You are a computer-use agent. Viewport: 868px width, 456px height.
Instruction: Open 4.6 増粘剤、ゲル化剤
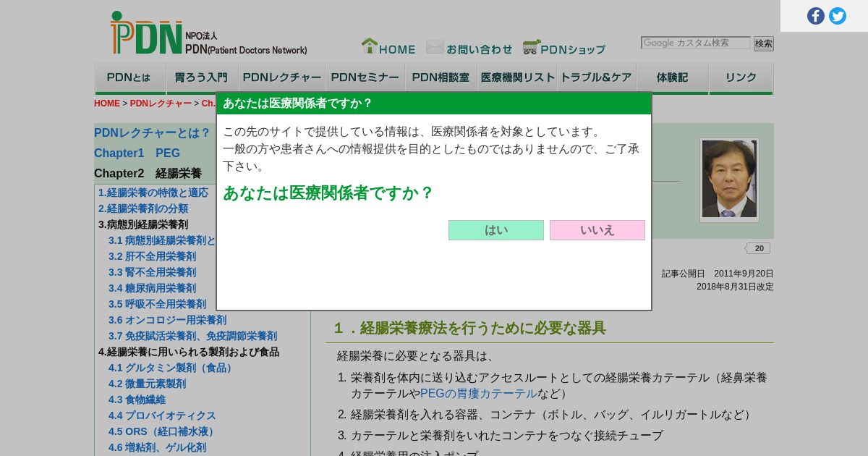click(157, 447)
